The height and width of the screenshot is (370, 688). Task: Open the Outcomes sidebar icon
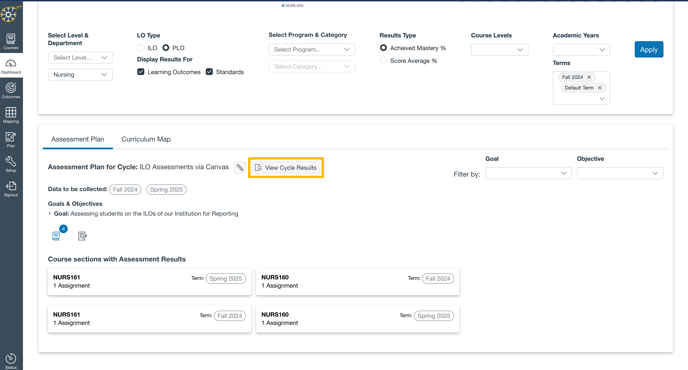[11, 90]
